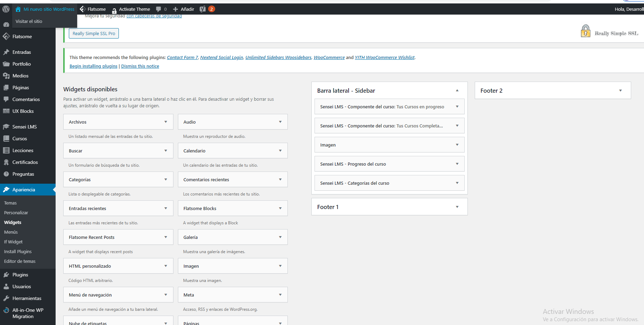Viewport: 644px width, 325px height.
Task: Expand the Archivos widget
Action: click(166, 122)
